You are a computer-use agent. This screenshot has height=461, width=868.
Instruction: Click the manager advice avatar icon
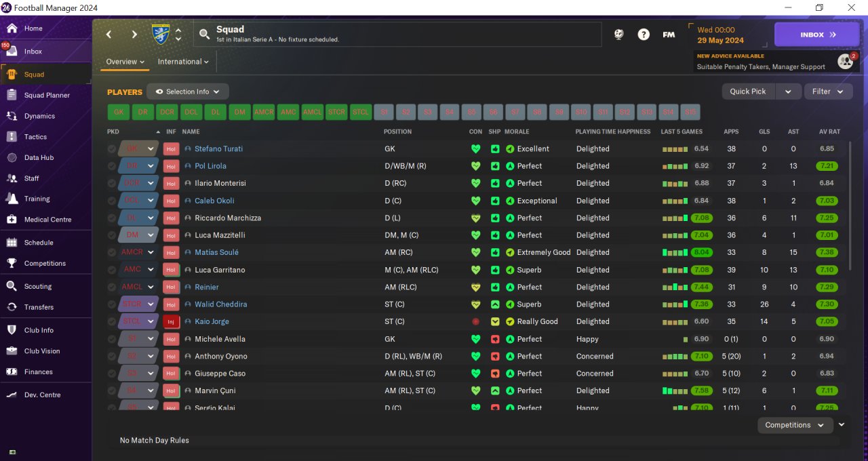846,61
